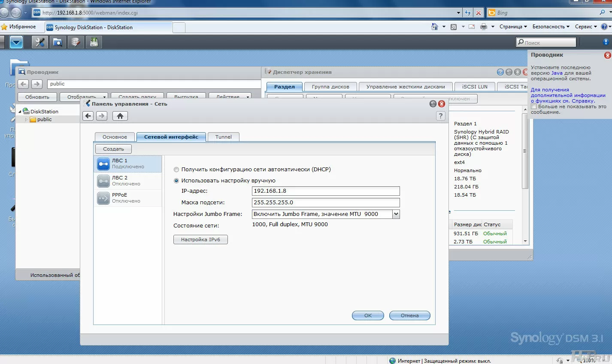This screenshot has width=612, height=364.
Task: Go back in Control Panel navigation
Action: (x=88, y=116)
